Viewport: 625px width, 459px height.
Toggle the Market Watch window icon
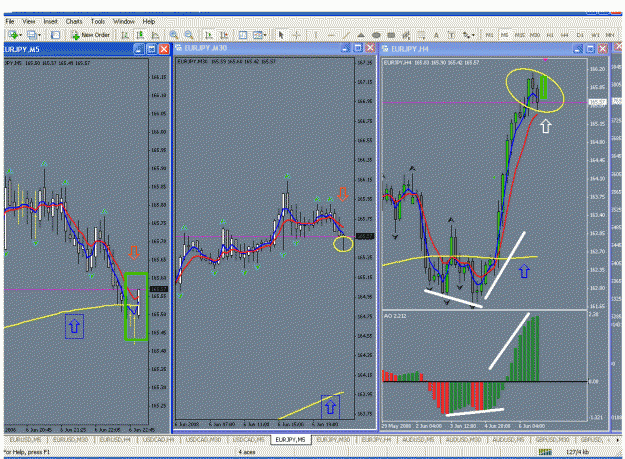click(x=55, y=35)
